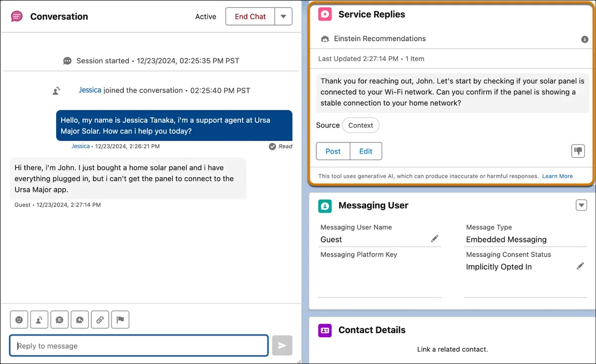Image resolution: width=596 pixels, height=364 pixels.
Task: Click the 'Guest' messaging user name value
Action: coord(331,239)
